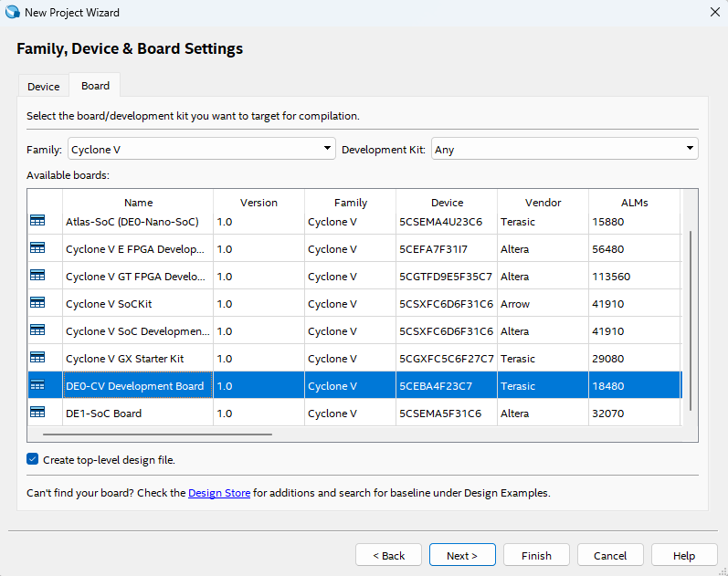Click the Finish button
Image resolution: width=728 pixels, height=576 pixels.
click(536, 555)
